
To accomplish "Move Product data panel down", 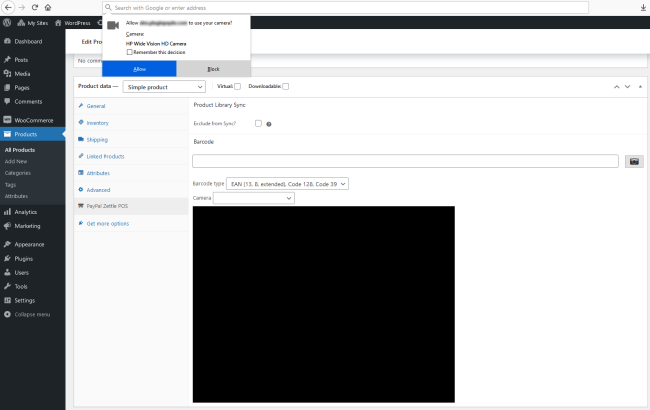I will pos(627,87).
